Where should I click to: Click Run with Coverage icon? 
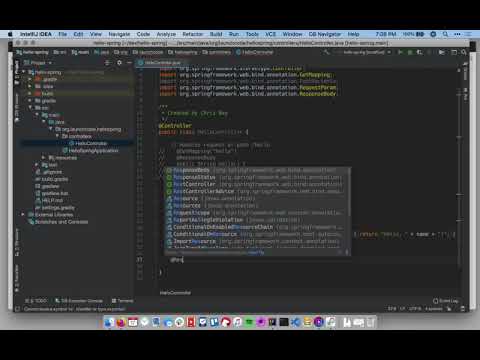click(420, 52)
